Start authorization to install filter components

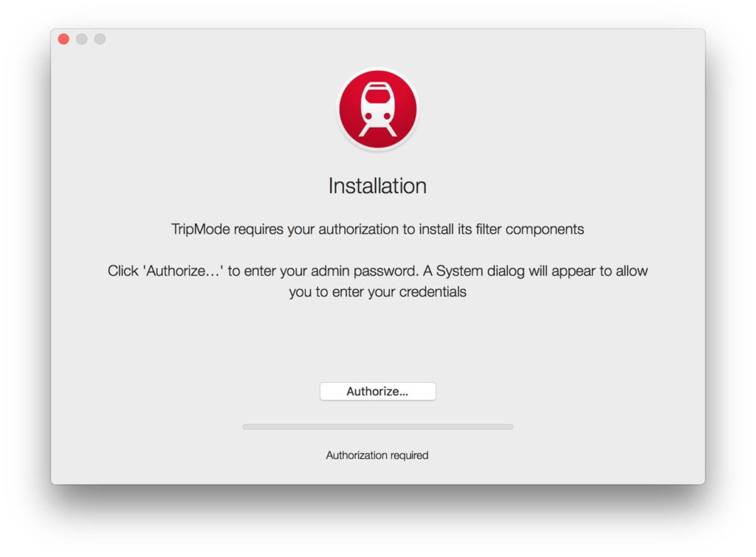pos(377,391)
